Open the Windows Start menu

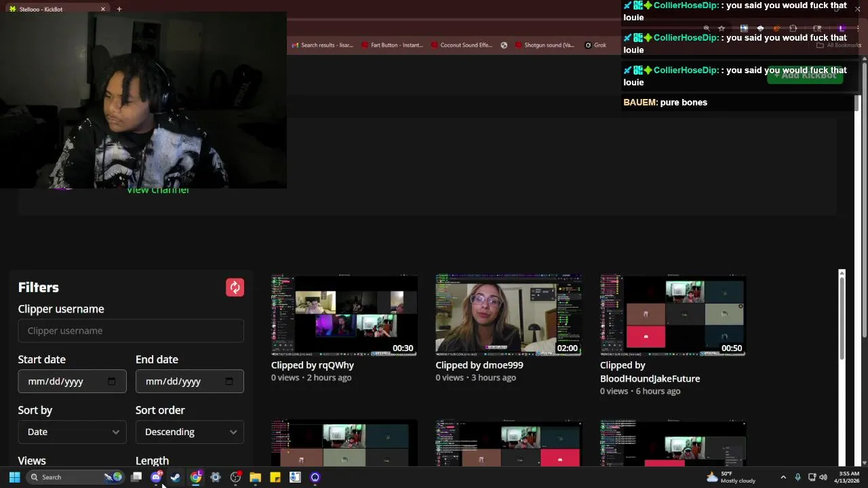pyautogui.click(x=14, y=477)
